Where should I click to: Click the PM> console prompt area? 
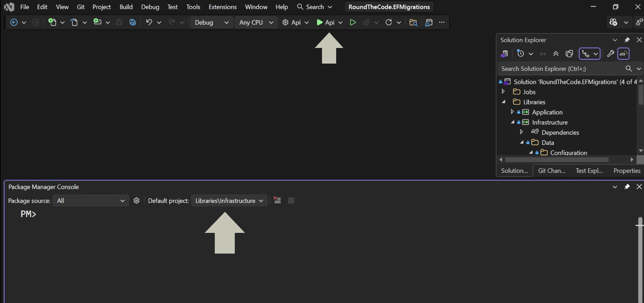click(x=28, y=214)
